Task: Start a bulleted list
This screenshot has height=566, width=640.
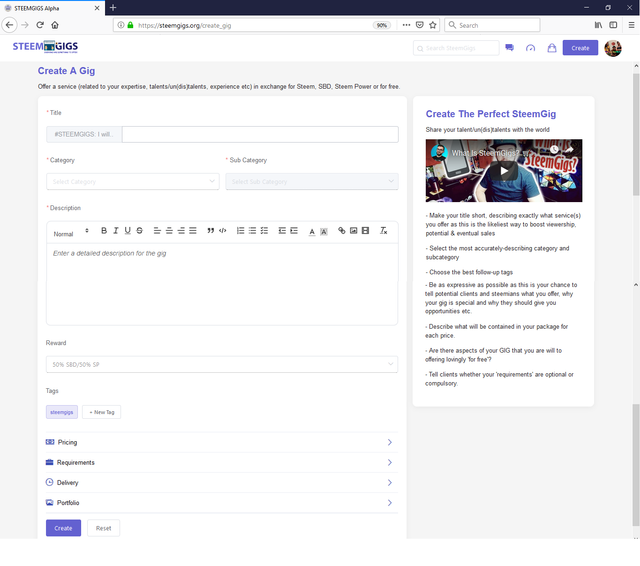Action: (252, 231)
